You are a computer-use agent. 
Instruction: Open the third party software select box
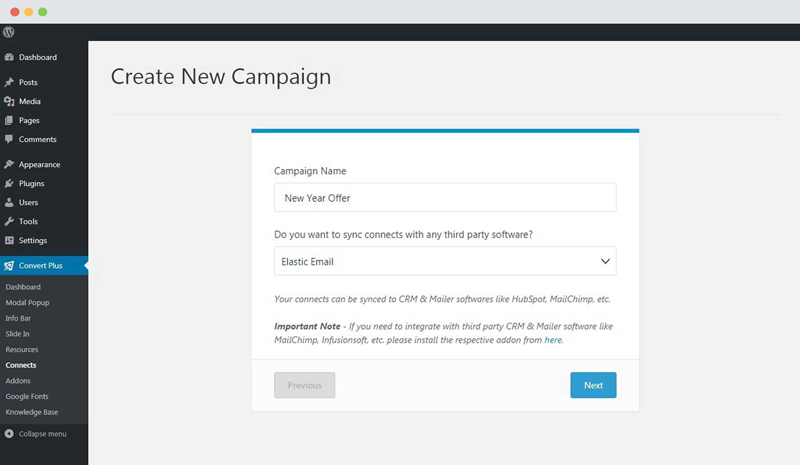pos(445,261)
